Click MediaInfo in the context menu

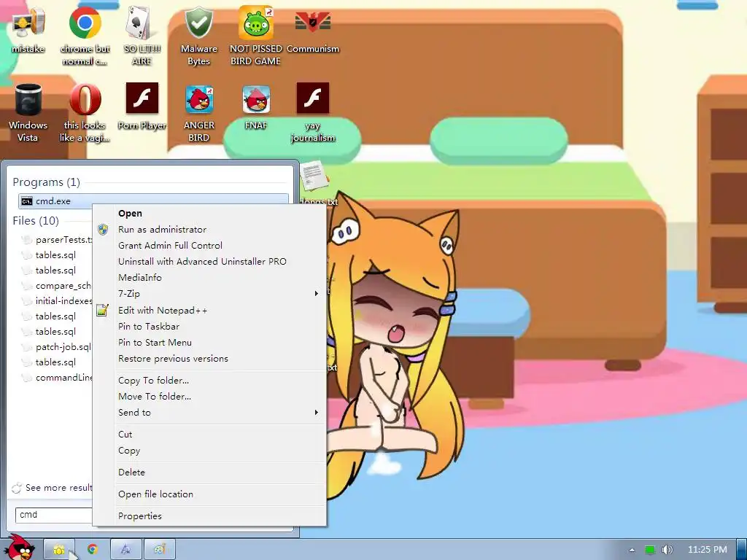(x=139, y=278)
